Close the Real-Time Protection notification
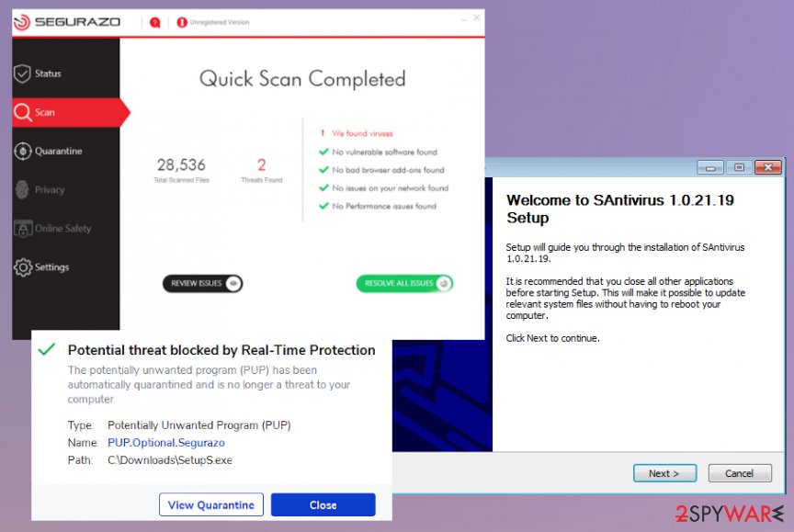794x532 pixels. click(323, 504)
